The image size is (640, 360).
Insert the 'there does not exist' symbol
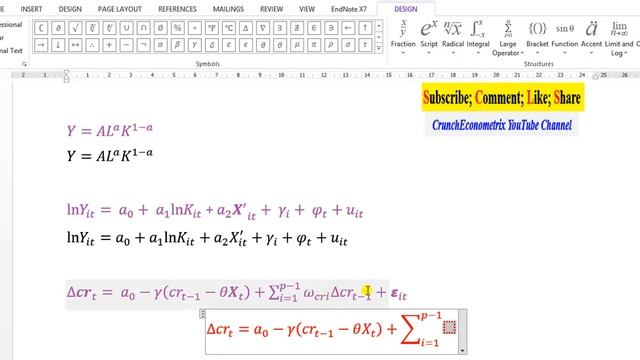pyautogui.click(x=297, y=28)
